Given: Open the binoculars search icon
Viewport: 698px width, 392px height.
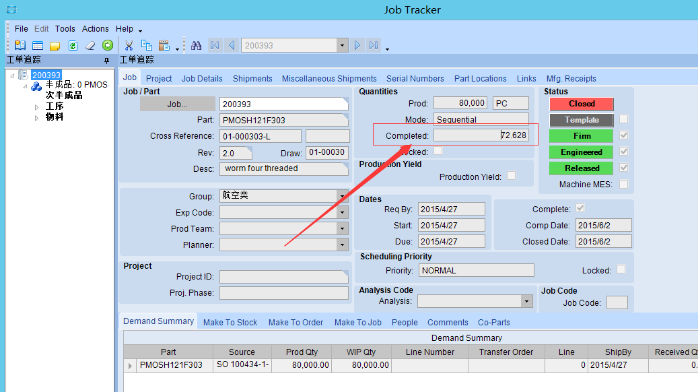Looking at the screenshot, I should pos(196,45).
